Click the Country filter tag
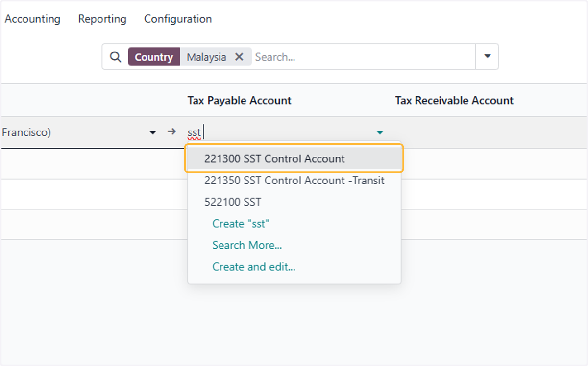Screen dimensions: 588x366 click(x=154, y=57)
